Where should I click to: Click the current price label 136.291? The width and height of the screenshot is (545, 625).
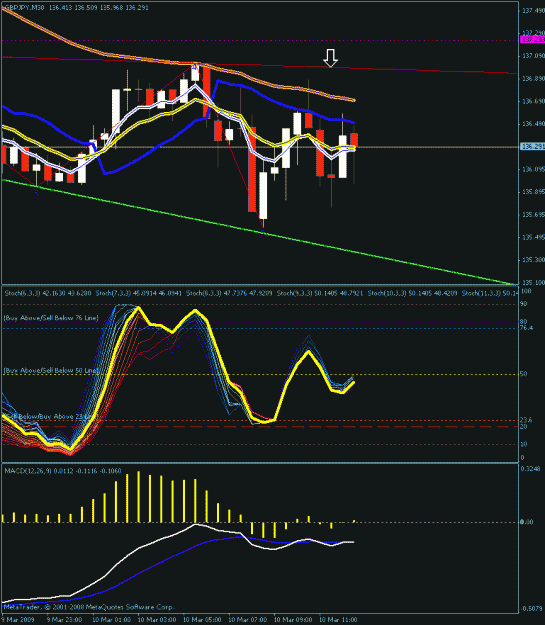[x=533, y=147]
